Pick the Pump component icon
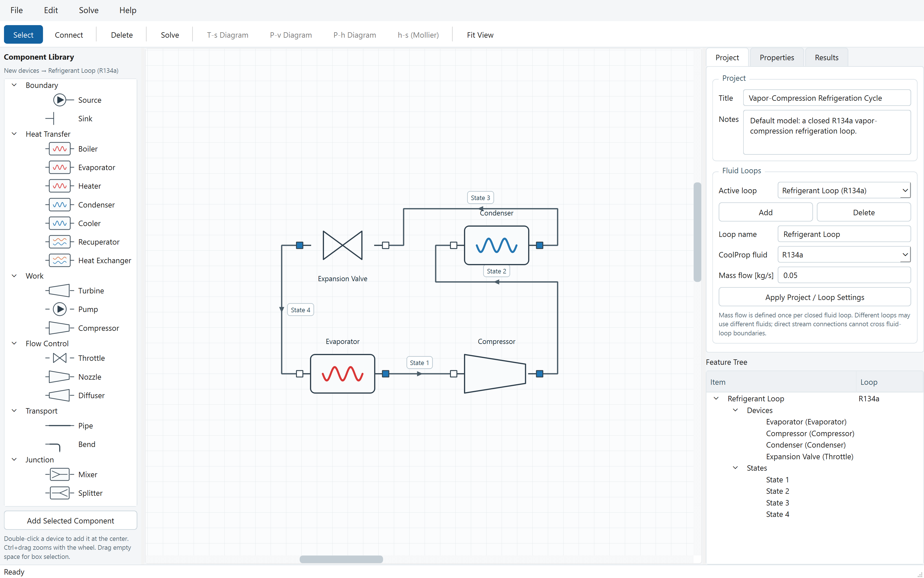 pyautogui.click(x=60, y=309)
